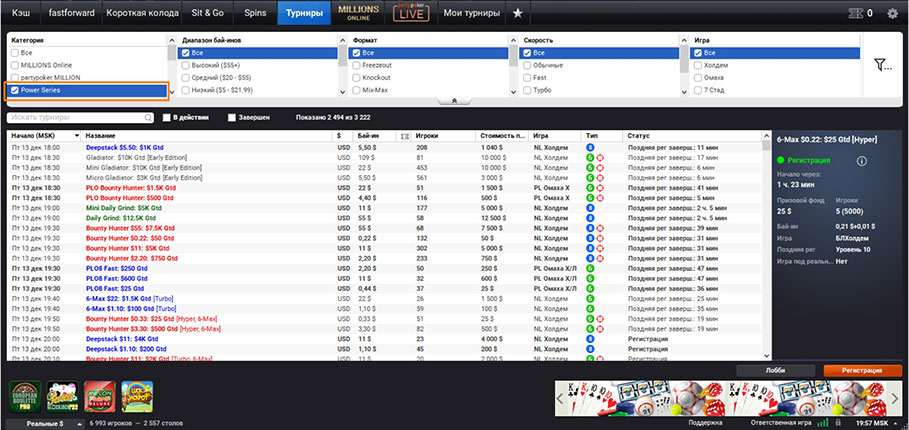Enable the Высокий ($55+) buy-in filter
The height and width of the screenshot is (430, 909).
(x=186, y=65)
